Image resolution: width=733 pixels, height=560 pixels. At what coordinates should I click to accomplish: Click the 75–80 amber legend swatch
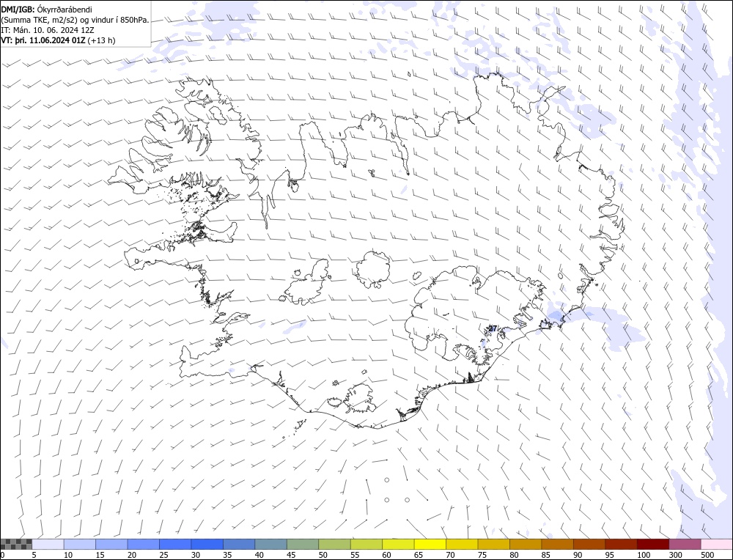pyautogui.click(x=493, y=544)
